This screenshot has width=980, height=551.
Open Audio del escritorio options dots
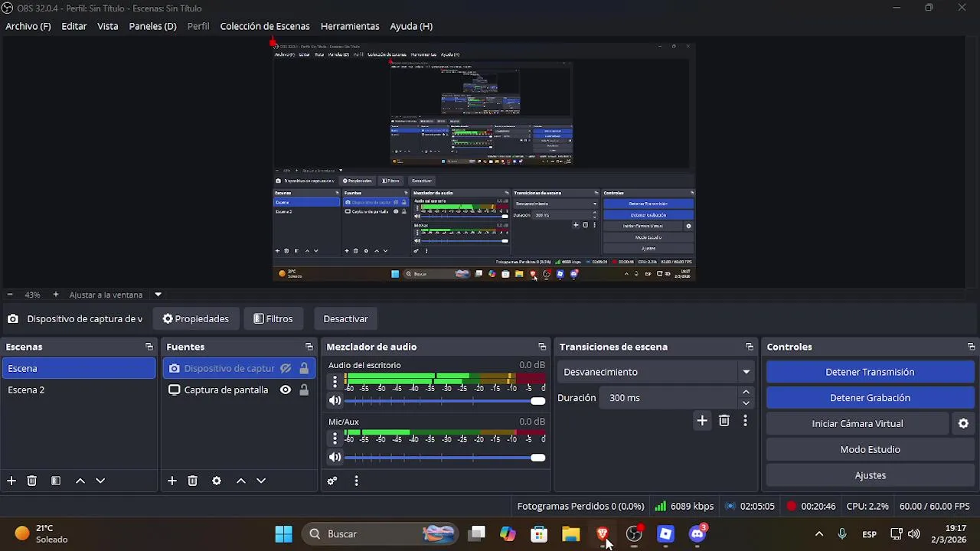[335, 381]
